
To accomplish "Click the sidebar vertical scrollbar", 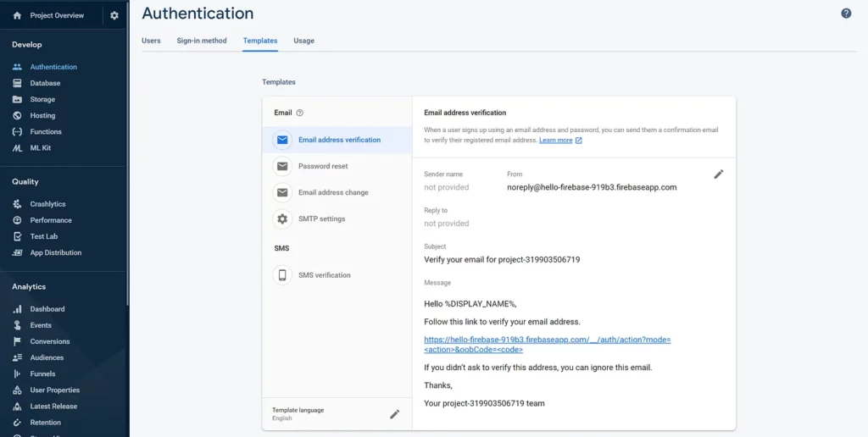I will coord(128,152).
